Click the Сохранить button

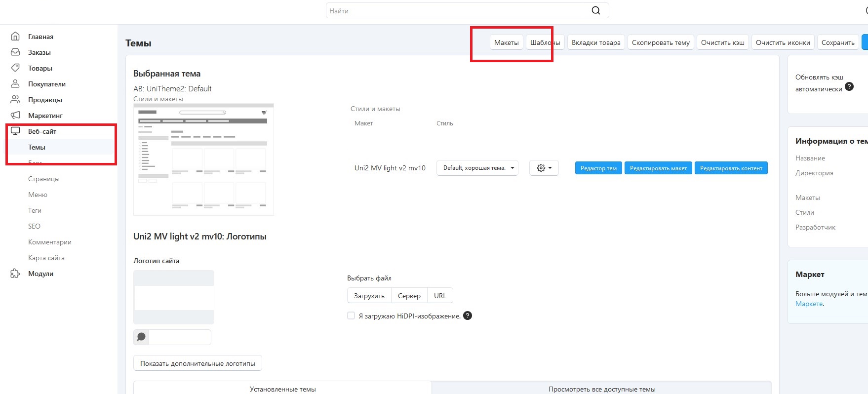tap(838, 42)
